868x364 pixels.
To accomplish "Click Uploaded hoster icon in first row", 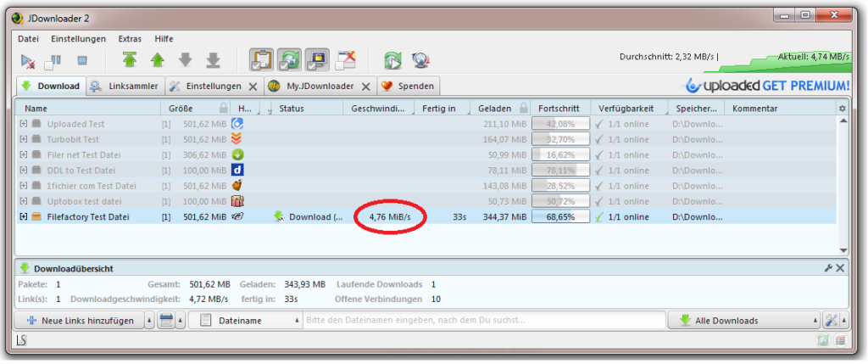I will pyautogui.click(x=237, y=124).
